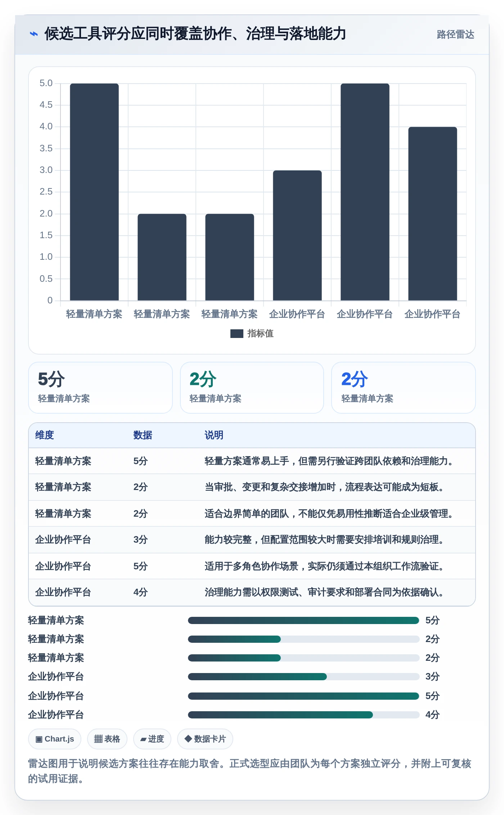Click the 企业协作平台 chart bar reaching 3.0

click(297, 235)
